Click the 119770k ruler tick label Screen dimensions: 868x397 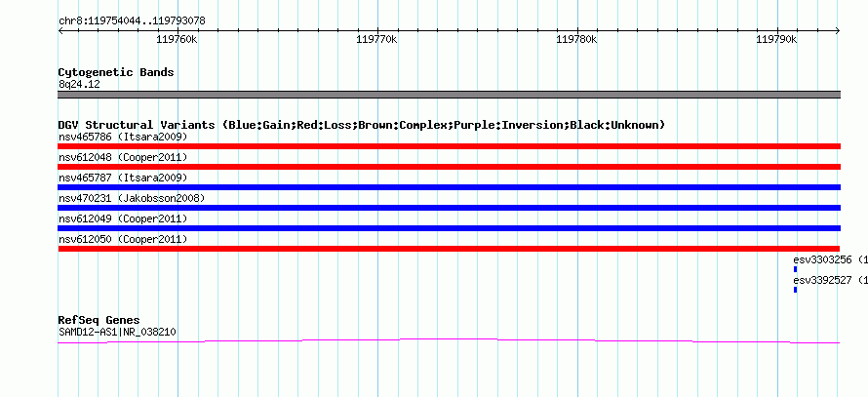point(377,39)
